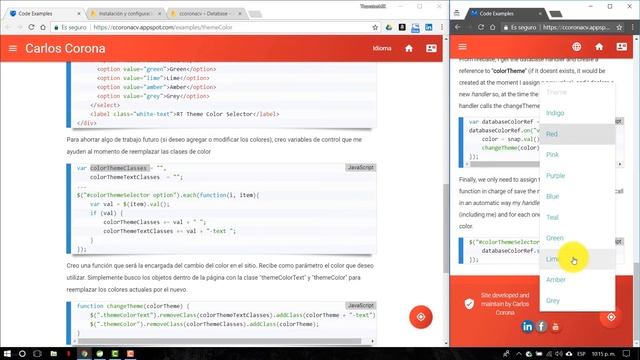The height and width of the screenshot is (360, 640).
Task: Close ccoronacv Database tab
Action: point(240,13)
